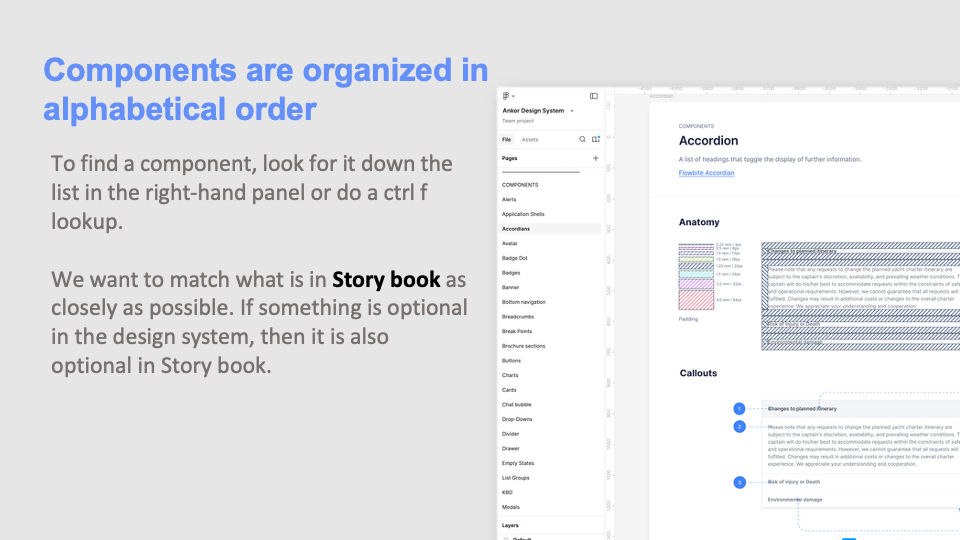Select the Accordians page in list
Image resolution: width=960 pixels, height=540 pixels.
pyautogui.click(x=516, y=229)
